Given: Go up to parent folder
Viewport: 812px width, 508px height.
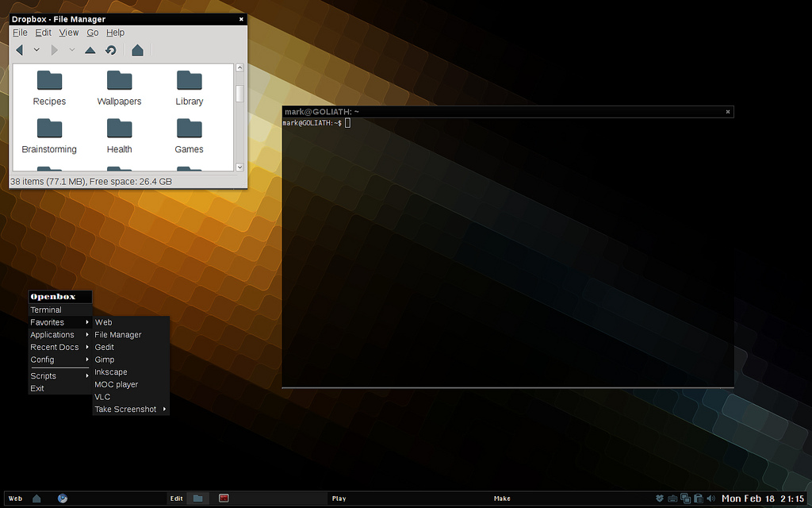Looking at the screenshot, I should pyautogui.click(x=90, y=50).
